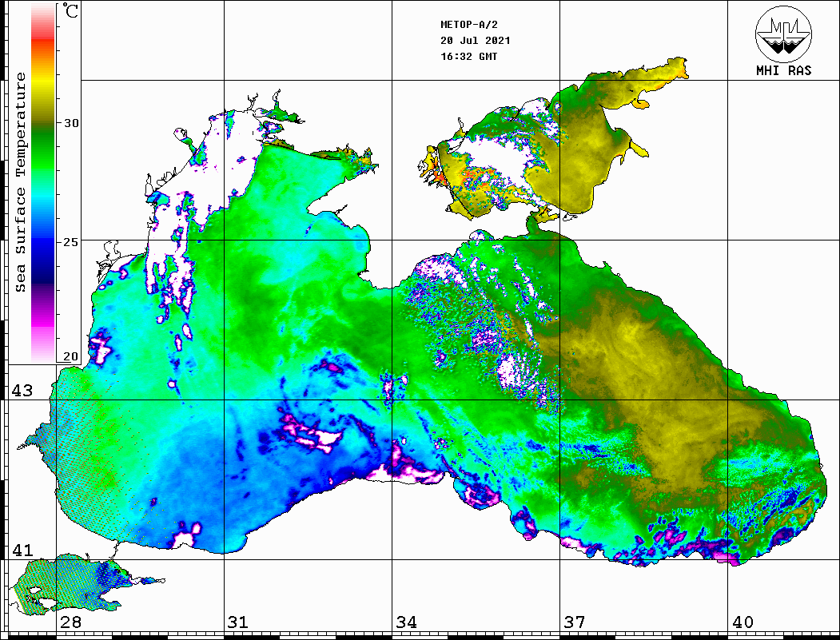The image size is (840, 640).
Task: Click the '30' colorbar tick label
Action: 71,123
